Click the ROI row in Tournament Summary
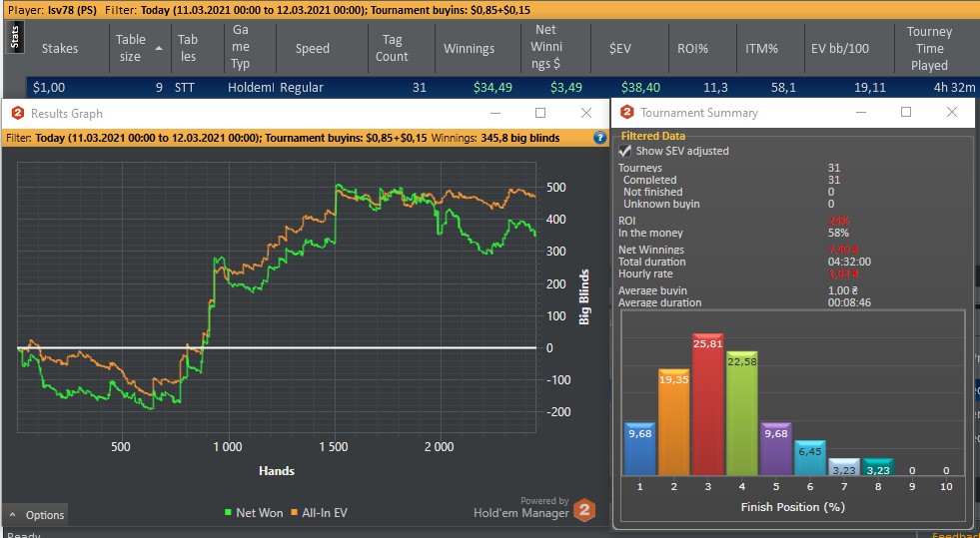The width and height of the screenshot is (980, 538). tap(733, 221)
